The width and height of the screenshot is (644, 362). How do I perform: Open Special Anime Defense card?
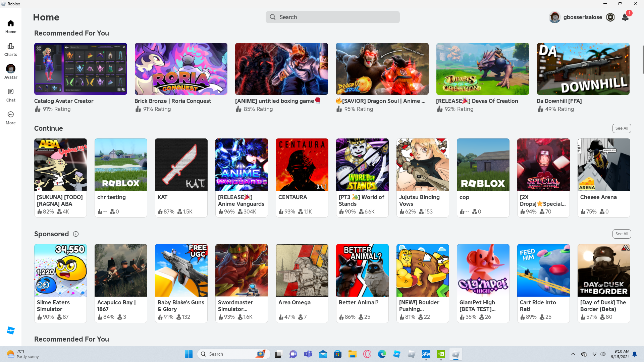543,178
